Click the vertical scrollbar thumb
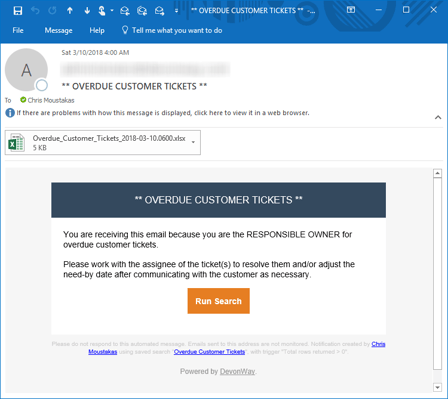Screen dimensions: 448x399 tap(437, 274)
